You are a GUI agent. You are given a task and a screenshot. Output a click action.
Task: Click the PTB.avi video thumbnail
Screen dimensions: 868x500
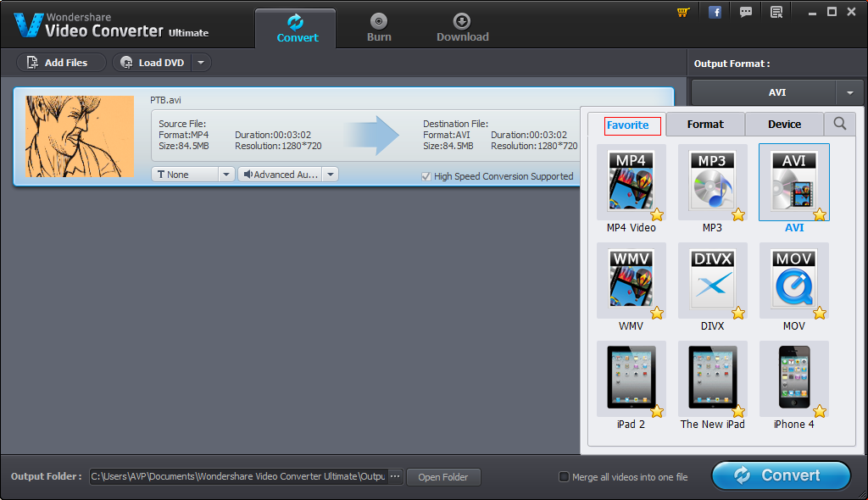point(80,136)
